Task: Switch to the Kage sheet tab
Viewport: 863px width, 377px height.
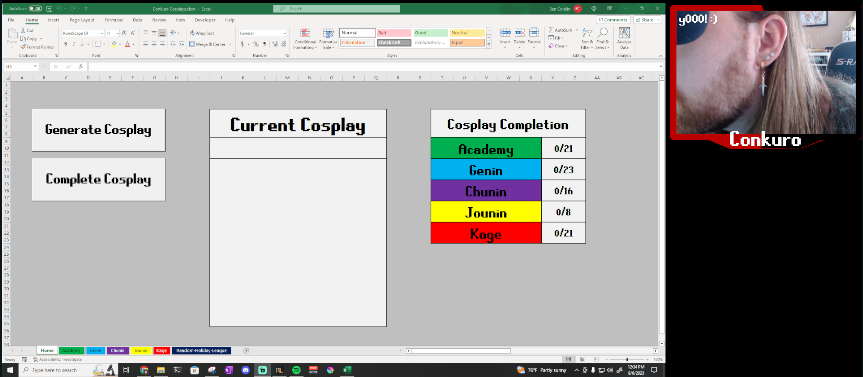Action: pyautogui.click(x=161, y=351)
